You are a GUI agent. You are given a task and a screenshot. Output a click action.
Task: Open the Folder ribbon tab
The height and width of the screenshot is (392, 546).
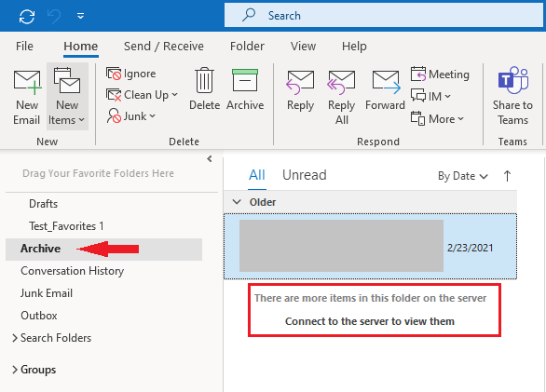coord(247,46)
